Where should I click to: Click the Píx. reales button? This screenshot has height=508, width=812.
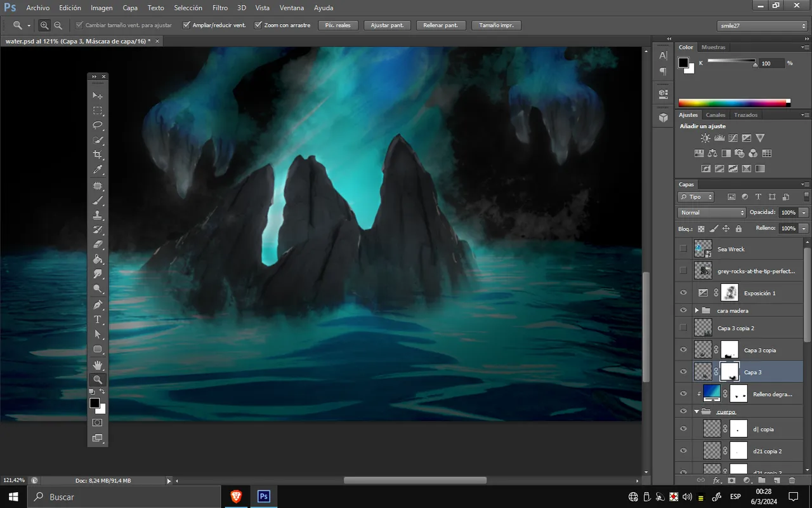338,25
